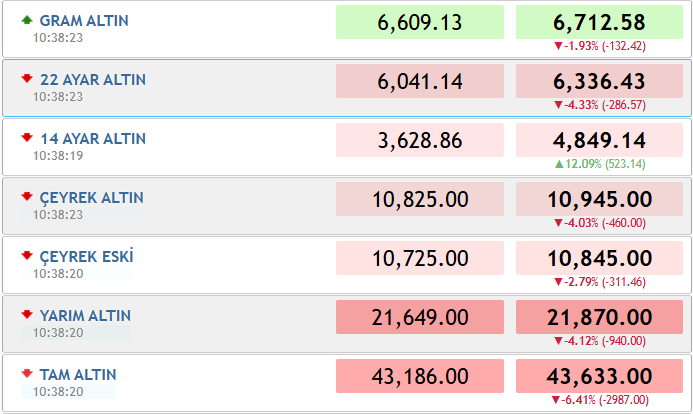Click the red down arrow beside ÇEYREK ESKİ
Viewport: 693px width, 414px height.
tap(27, 255)
